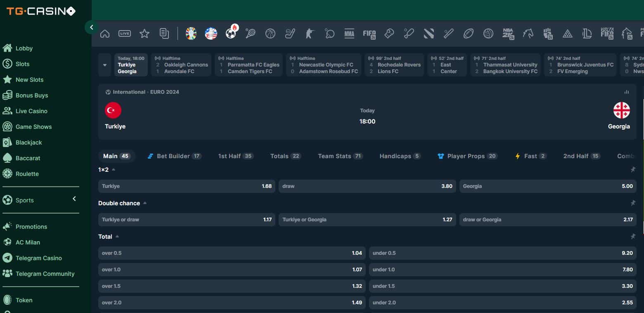Open the match list dropdown arrow

(x=105, y=65)
